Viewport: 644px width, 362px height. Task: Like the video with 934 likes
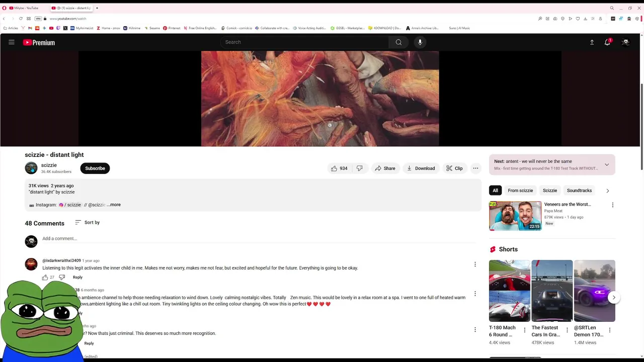[x=339, y=168]
